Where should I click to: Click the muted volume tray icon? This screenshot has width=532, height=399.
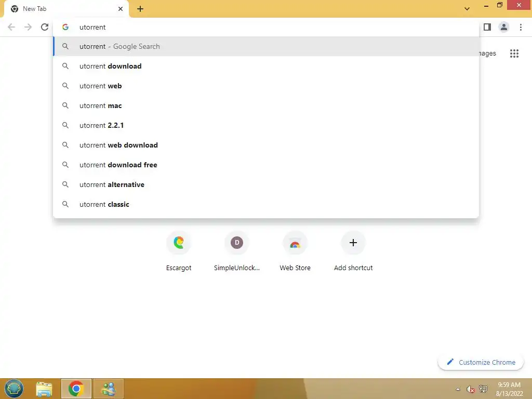click(x=470, y=389)
